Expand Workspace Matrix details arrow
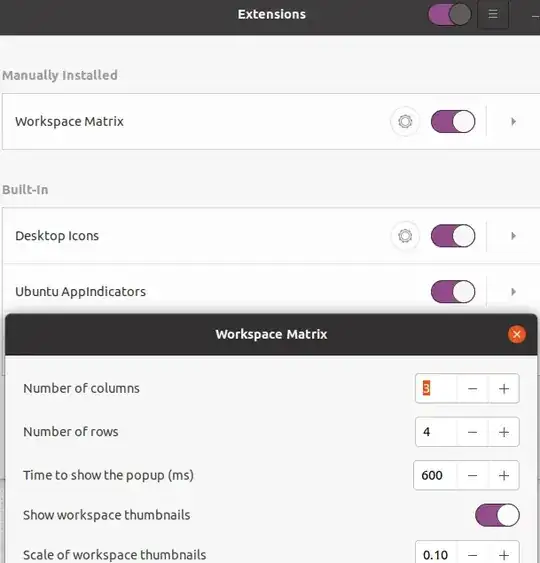The image size is (540, 563). click(x=513, y=121)
